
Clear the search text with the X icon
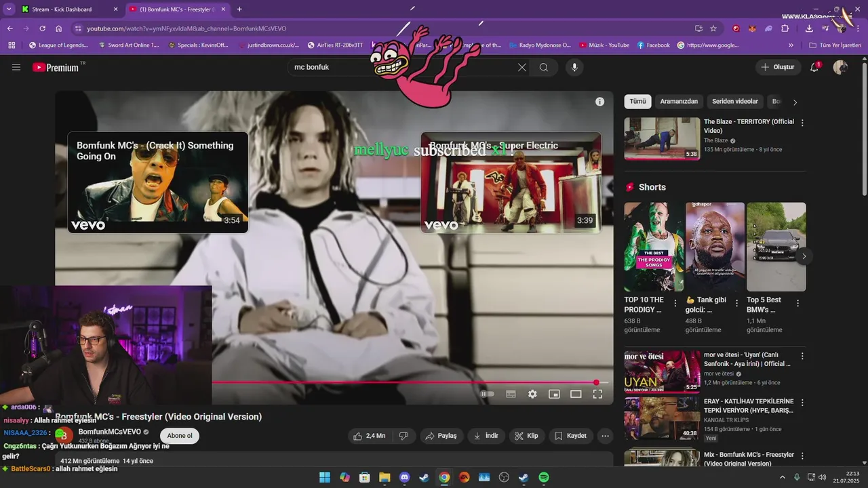[x=521, y=67]
